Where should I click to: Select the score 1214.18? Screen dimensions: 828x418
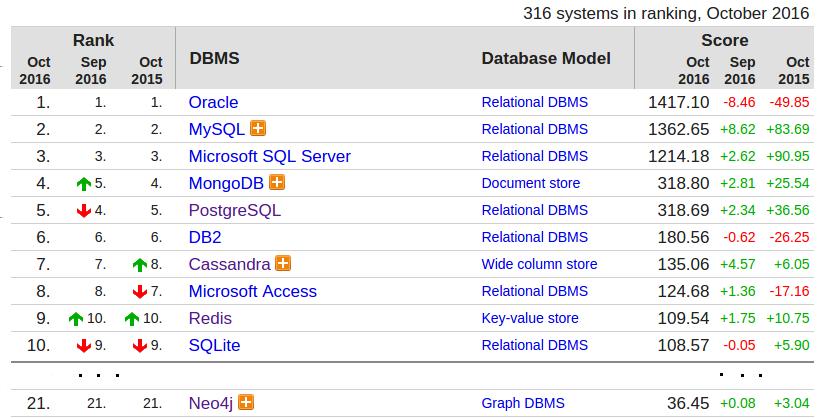[679, 156]
